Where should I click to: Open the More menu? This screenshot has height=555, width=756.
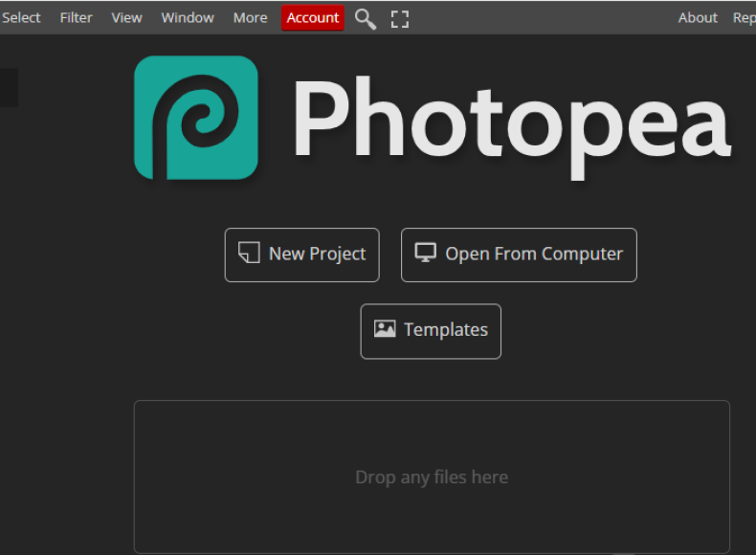click(250, 18)
